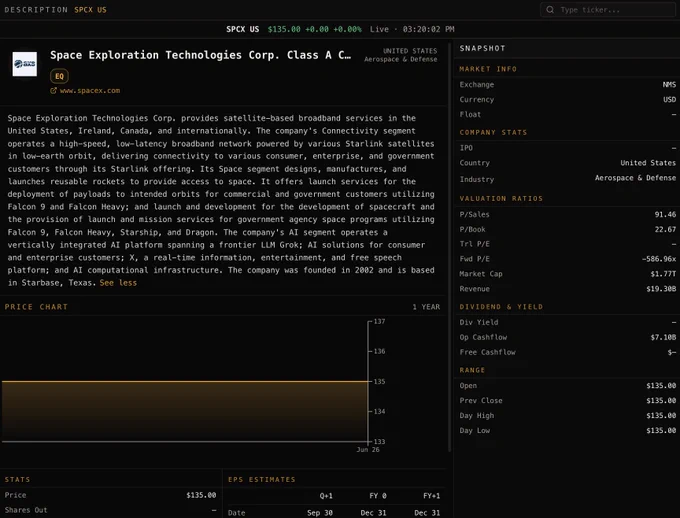
Task: Click the MARKET INFO section heading
Action: coord(488,69)
